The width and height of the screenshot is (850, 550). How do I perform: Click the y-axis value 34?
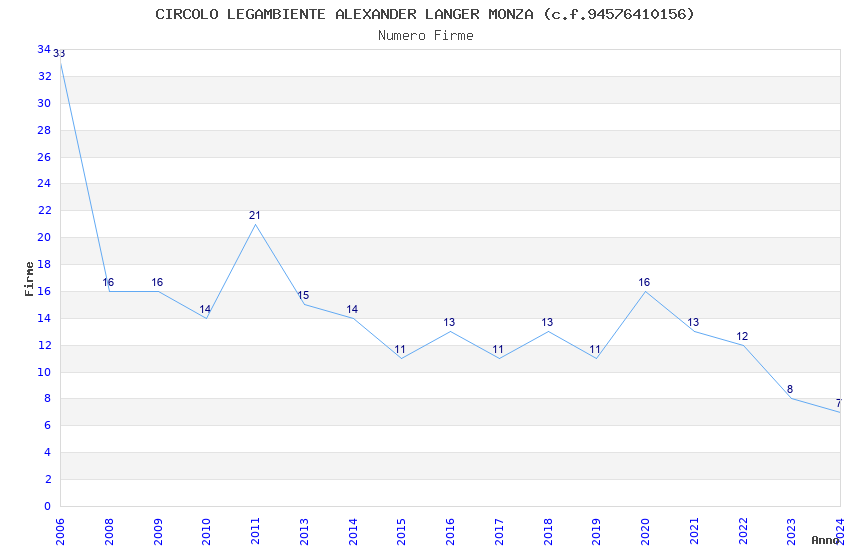point(44,49)
